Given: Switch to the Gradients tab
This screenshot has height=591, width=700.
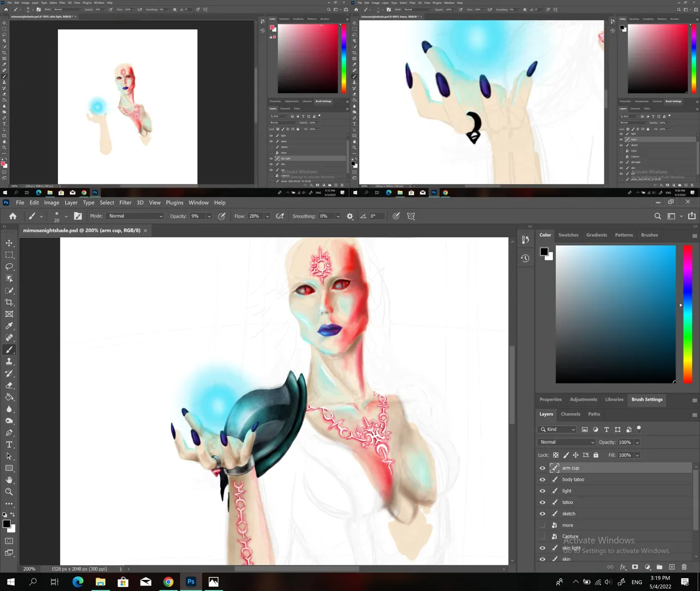Looking at the screenshot, I should point(597,235).
